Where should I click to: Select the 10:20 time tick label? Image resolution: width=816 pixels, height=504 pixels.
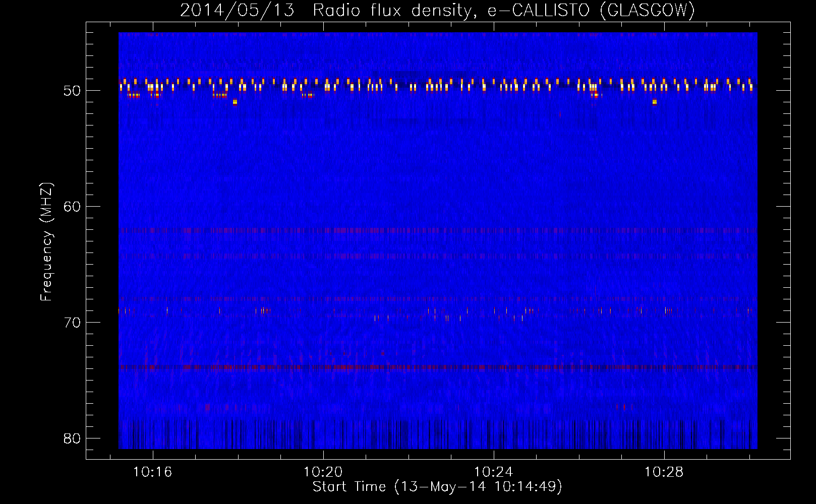point(323,472)
